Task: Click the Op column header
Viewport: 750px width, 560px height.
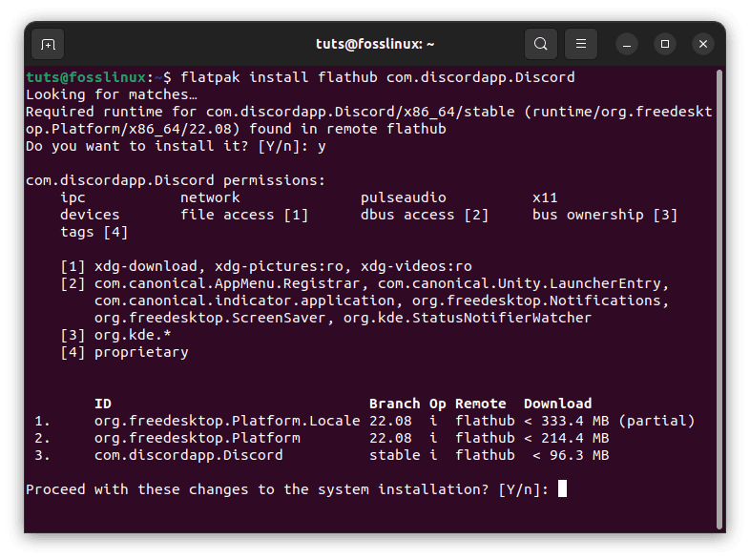Action: click(438, 404)
